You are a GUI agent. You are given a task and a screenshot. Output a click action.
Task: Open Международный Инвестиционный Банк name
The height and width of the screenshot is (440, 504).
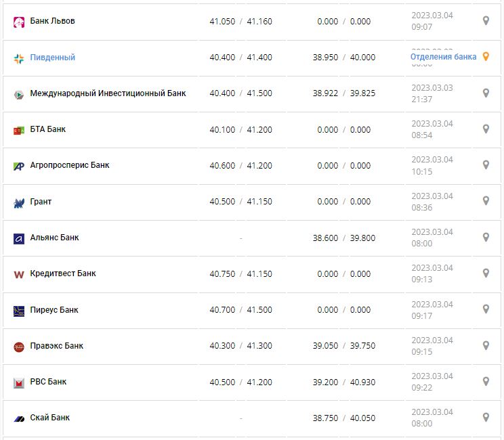click(108, 93)
